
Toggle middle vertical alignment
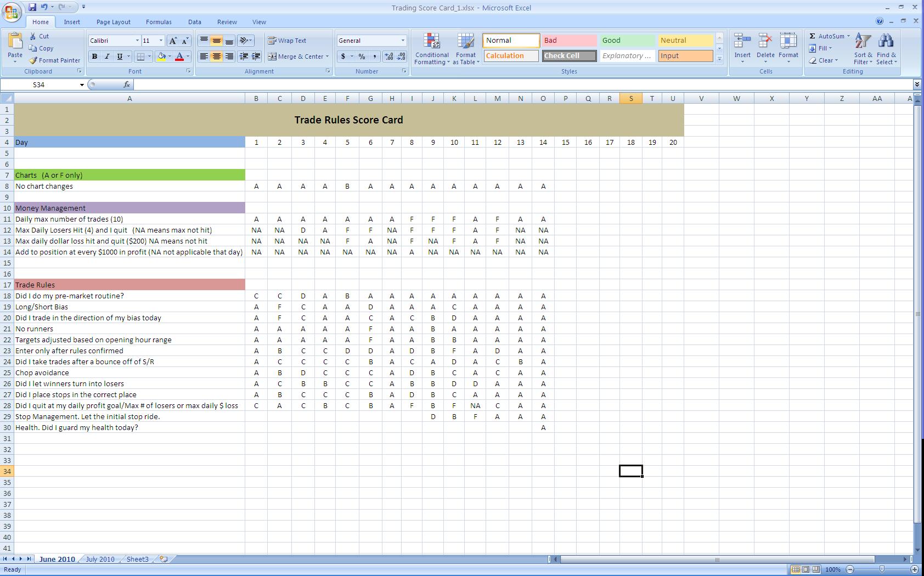coord(217,41)
